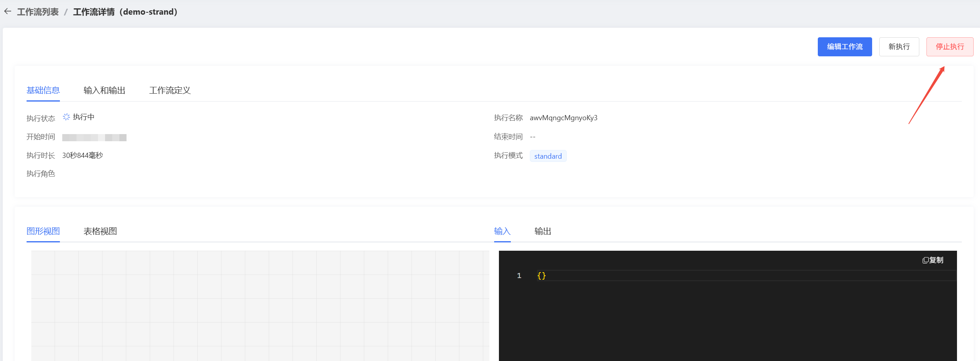Click the graph view canvas
Screen dimensions: 980x361
260,306
